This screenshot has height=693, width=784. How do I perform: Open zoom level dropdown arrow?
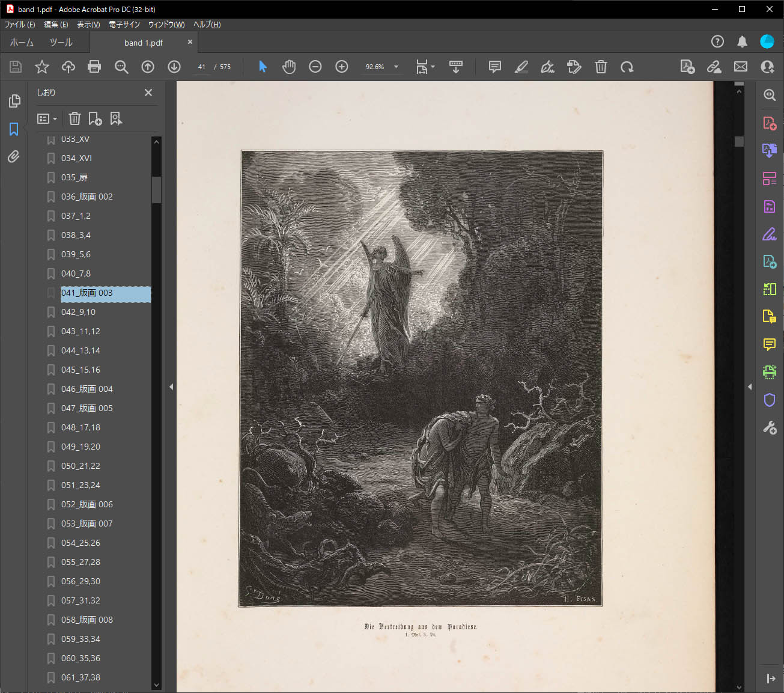(x=396, y=67)
